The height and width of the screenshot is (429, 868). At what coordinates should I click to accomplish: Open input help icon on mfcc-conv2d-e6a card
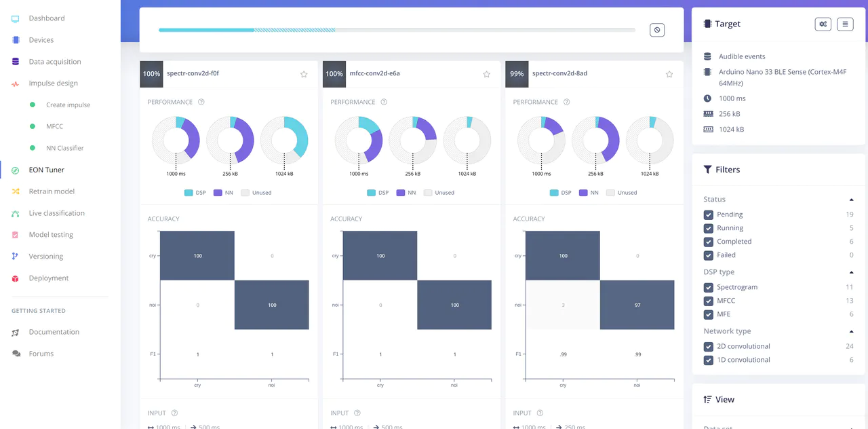(357, 413)
